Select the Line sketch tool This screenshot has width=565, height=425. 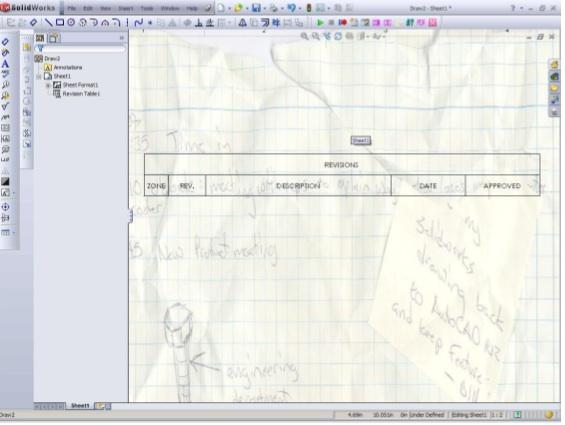pos(48,23)
